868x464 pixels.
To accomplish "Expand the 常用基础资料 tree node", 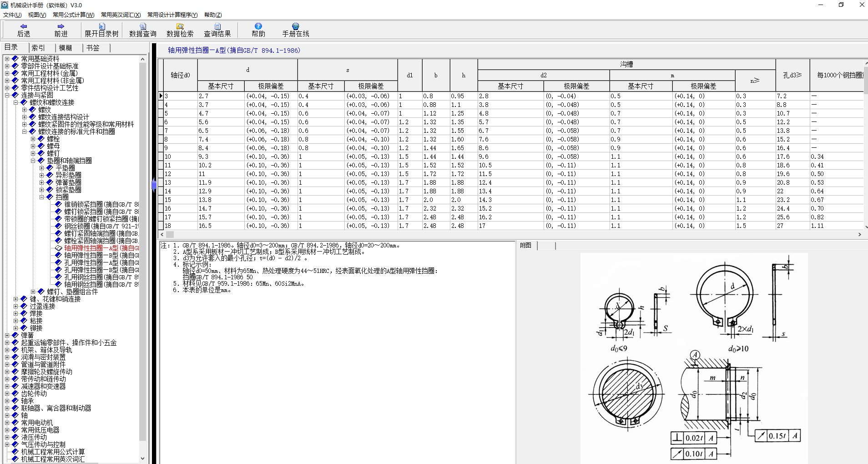I will tap(7, 59).
